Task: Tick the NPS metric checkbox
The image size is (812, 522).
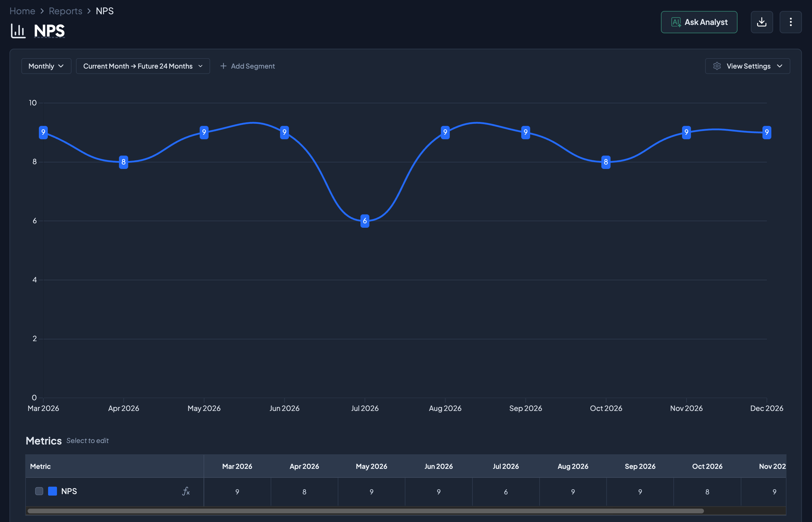Action: pos(39,491)
